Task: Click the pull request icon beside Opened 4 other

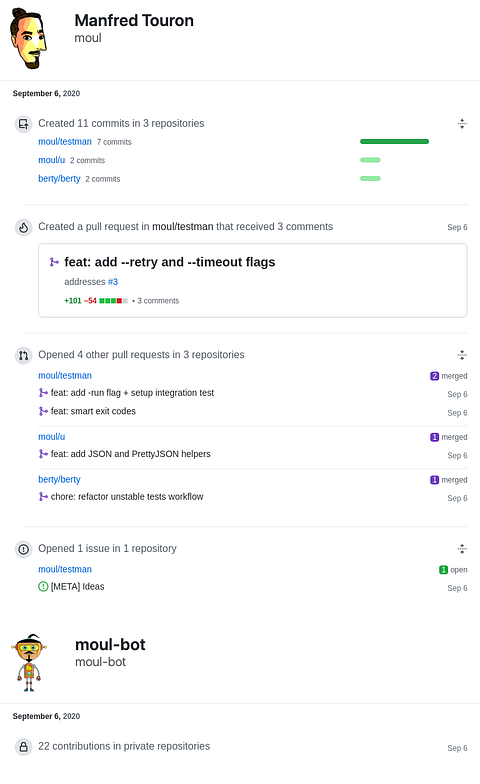Action: click(x=24, y=356)
